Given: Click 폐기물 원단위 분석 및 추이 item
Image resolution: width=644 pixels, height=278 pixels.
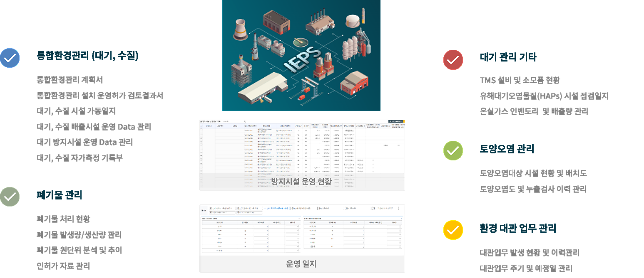Looking at the screenshot, I should 79,250.
